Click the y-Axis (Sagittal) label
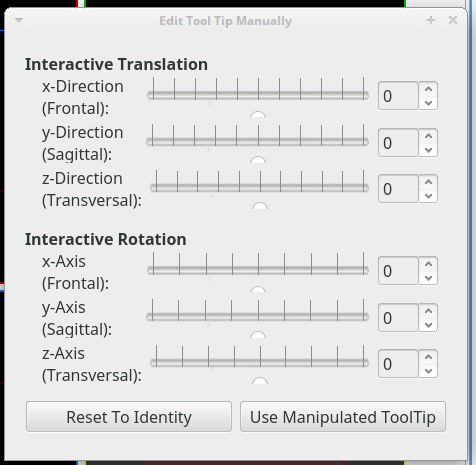 (x=77, y=318)
